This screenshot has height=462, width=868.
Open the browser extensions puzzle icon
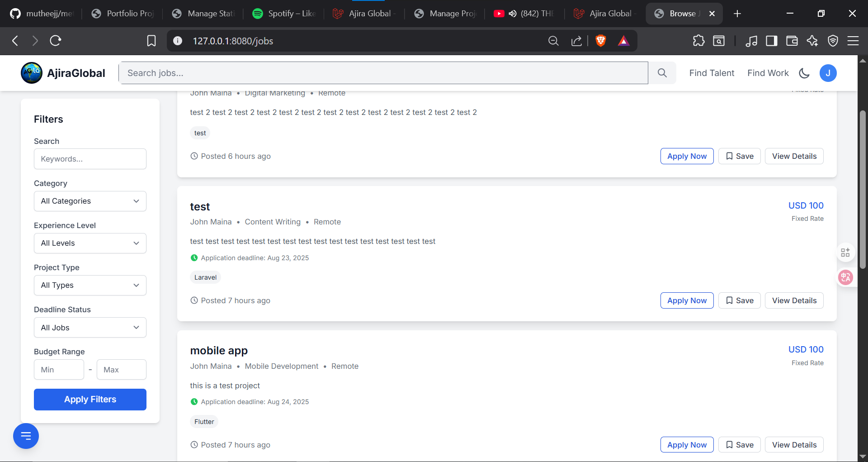point(698,41)
